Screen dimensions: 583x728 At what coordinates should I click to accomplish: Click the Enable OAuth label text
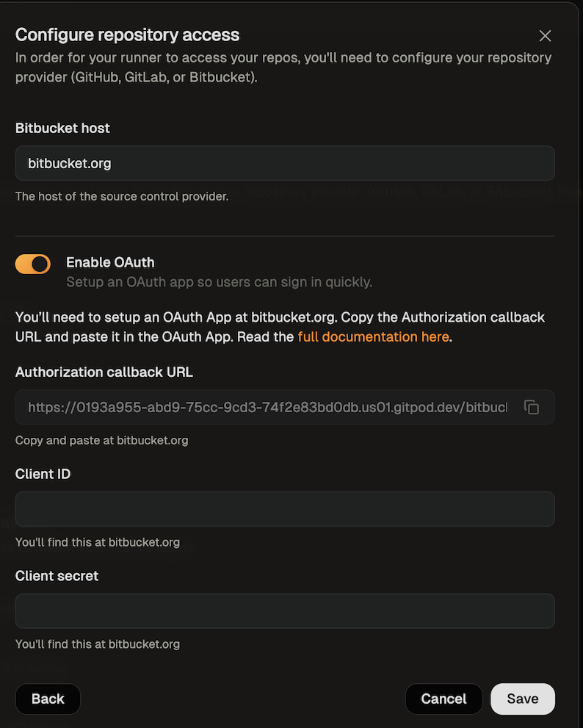(x=110, y=262)
